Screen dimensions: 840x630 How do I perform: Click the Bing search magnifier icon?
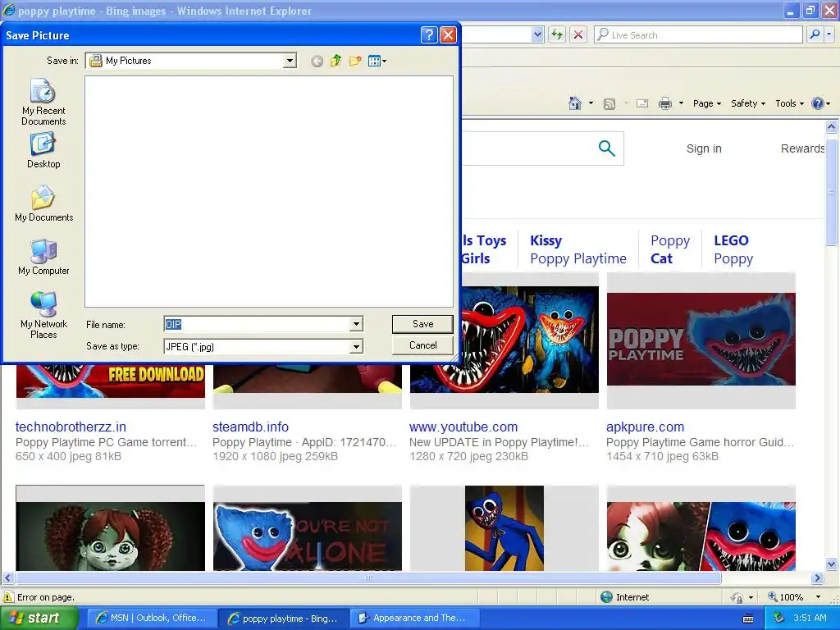pyautogui.click(x=606, y=148)
